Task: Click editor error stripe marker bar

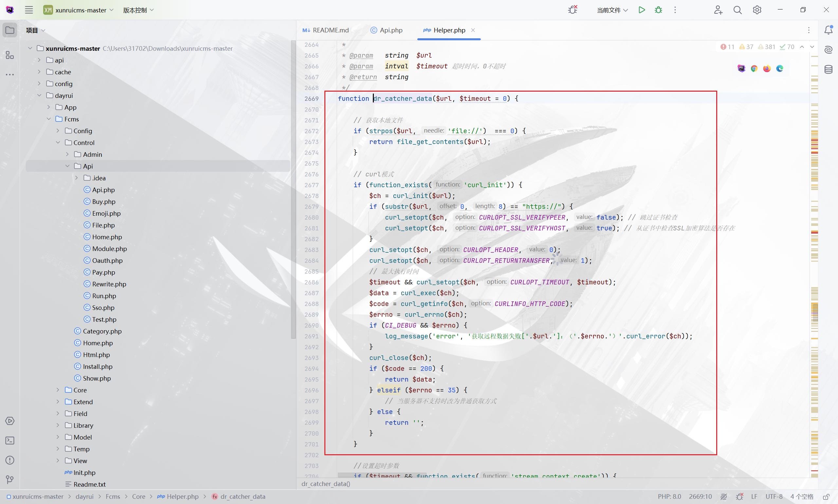Action: [x=814, y=258]
